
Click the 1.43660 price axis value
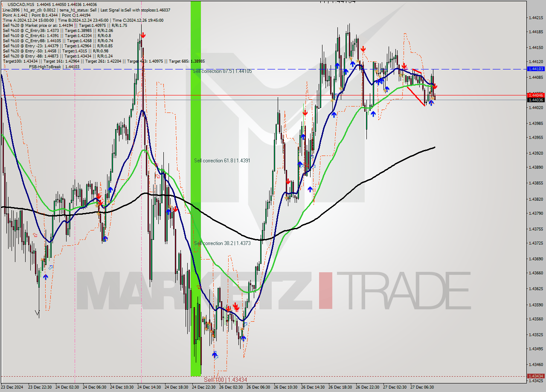pyautogui.click(x=535, y=273)
